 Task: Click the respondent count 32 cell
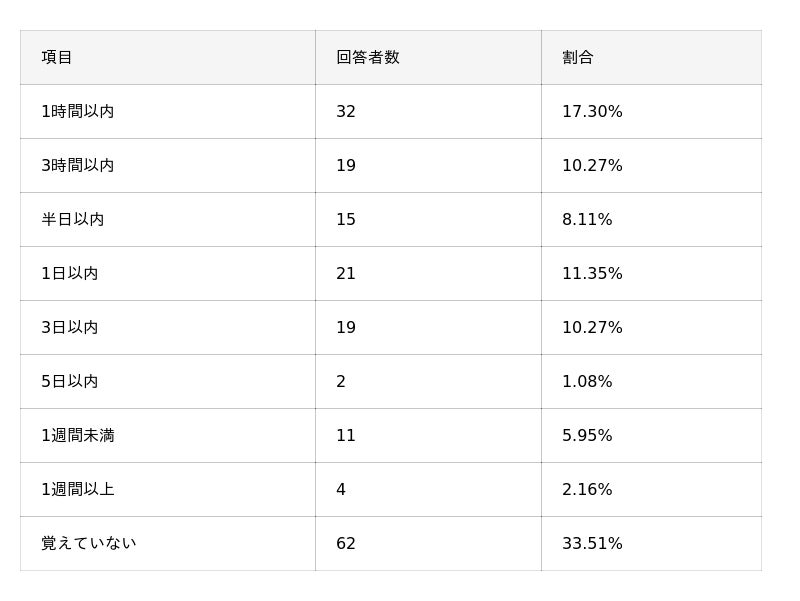point(346,112)
